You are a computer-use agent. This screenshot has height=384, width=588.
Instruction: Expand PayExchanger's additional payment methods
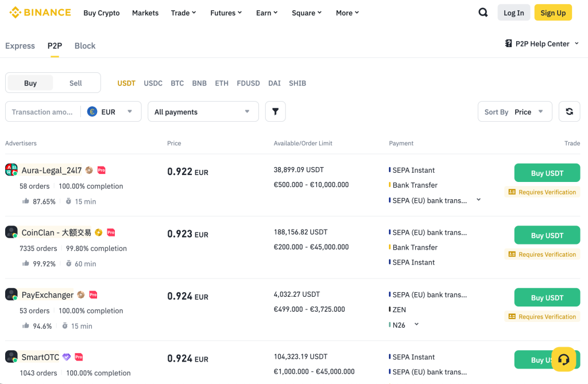click(417, 324)
